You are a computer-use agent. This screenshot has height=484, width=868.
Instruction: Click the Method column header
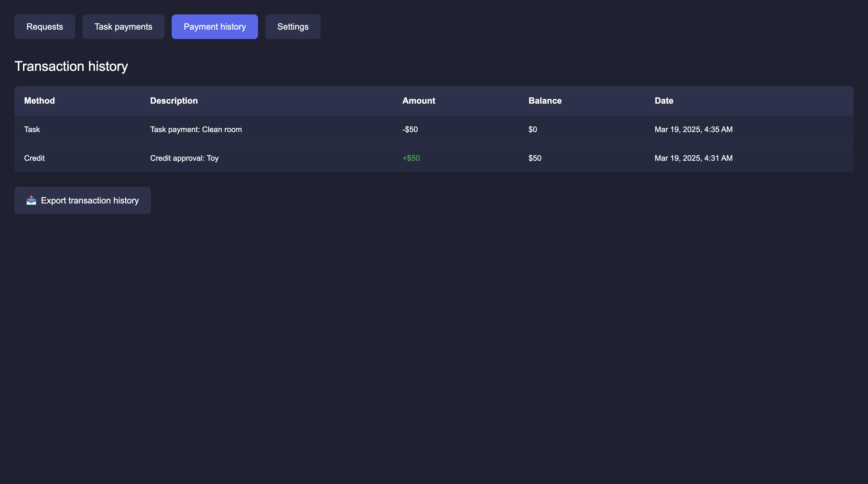coord(40,101)
